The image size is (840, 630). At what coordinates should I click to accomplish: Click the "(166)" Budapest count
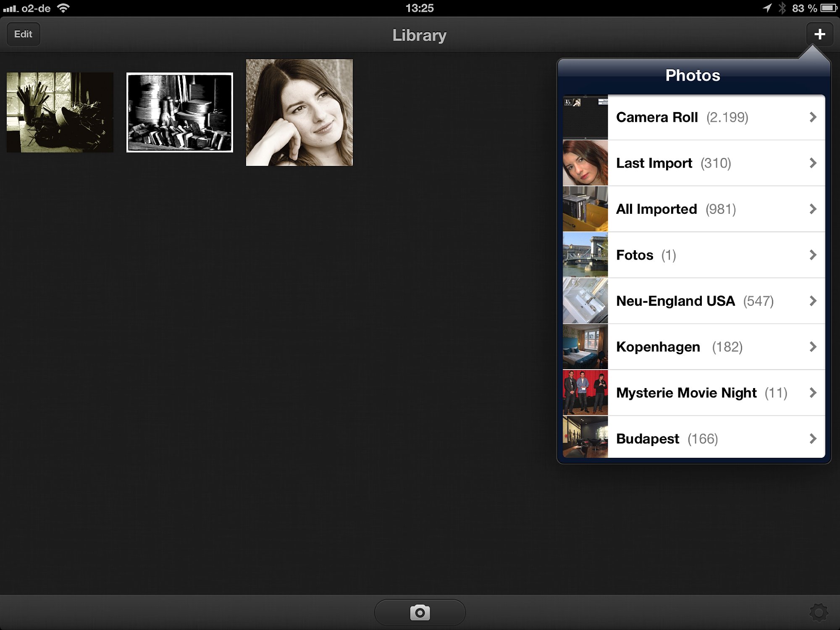pos(703,439)
